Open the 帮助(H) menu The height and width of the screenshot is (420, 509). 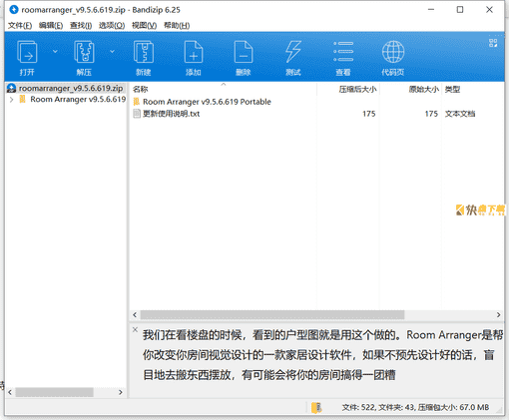[177, 26]
